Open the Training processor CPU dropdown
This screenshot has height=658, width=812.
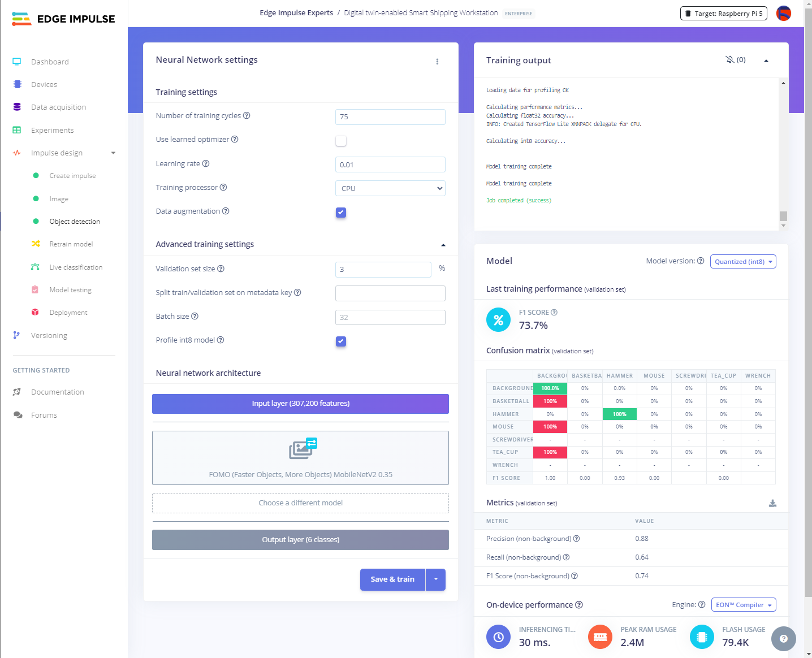(390, 188)
